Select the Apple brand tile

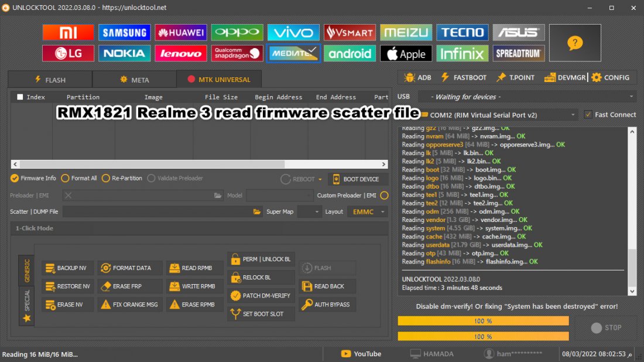pyautogui.click(x=406, y=53)
